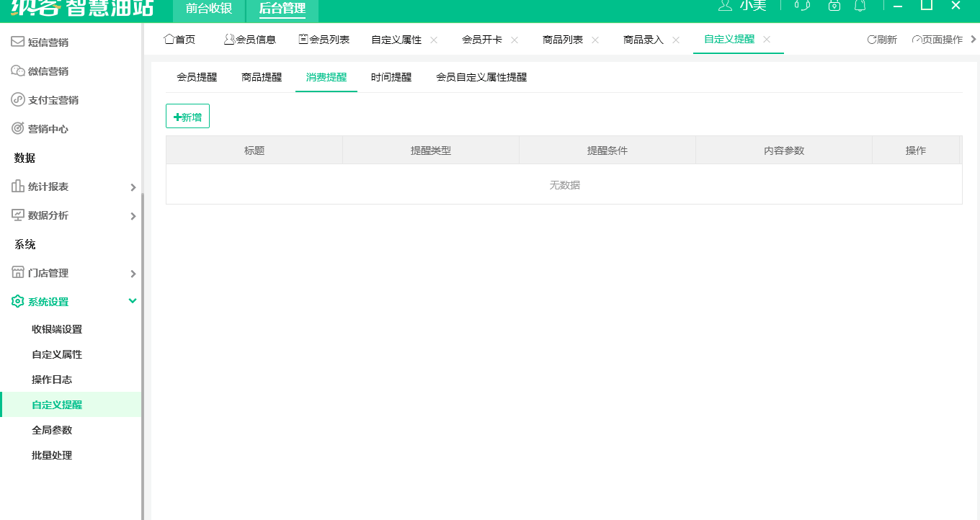
Task: Open the 页面操作 page operations dropdown
Action: point(938,40)
